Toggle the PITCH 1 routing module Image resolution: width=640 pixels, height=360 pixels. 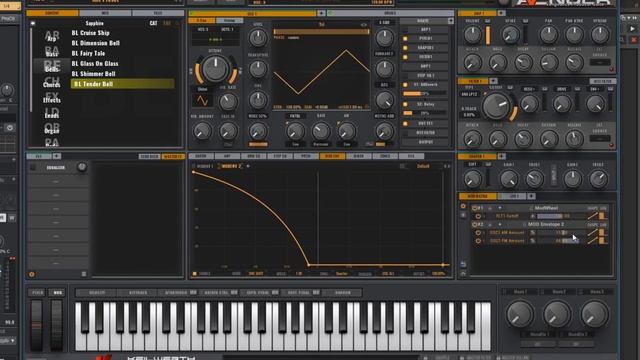point(405,39)
